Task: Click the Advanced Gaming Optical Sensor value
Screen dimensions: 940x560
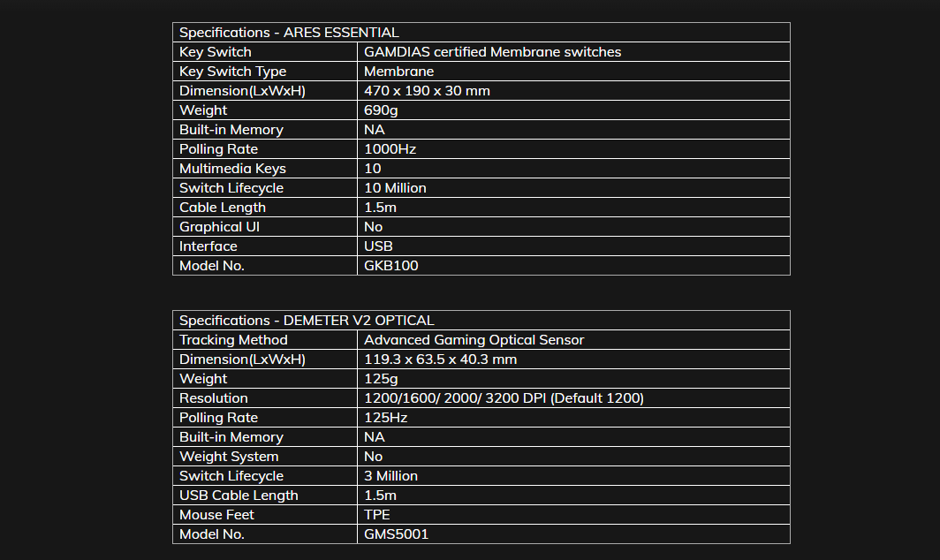Action: click(474, 340)
